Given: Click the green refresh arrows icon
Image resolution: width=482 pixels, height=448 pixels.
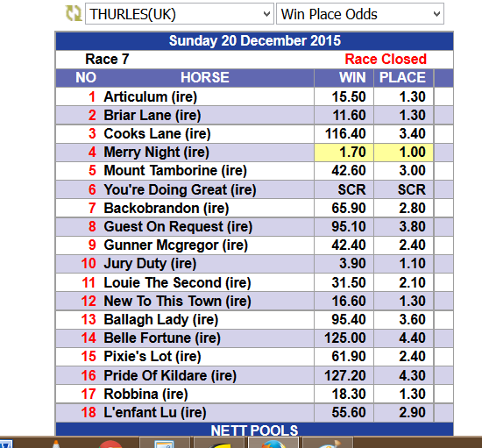Looking at the screenshot, I should point(74,14).
